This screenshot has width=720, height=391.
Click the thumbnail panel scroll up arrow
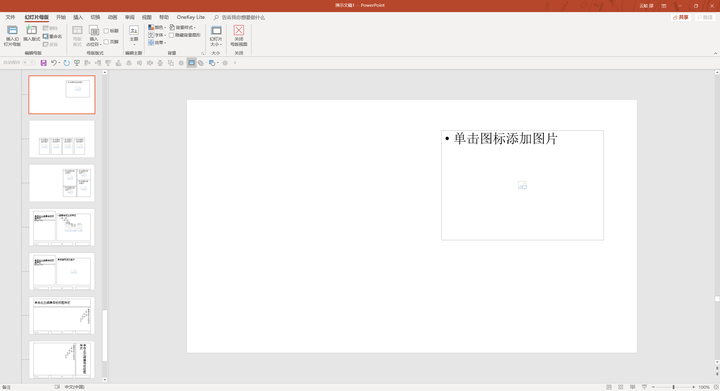click(105, 73)
